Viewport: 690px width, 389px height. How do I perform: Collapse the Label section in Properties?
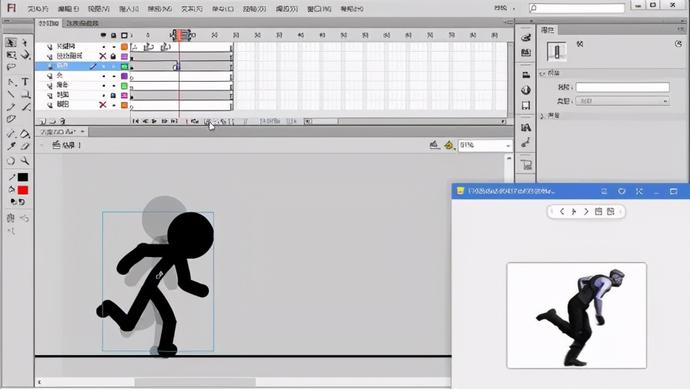(543, 73)
